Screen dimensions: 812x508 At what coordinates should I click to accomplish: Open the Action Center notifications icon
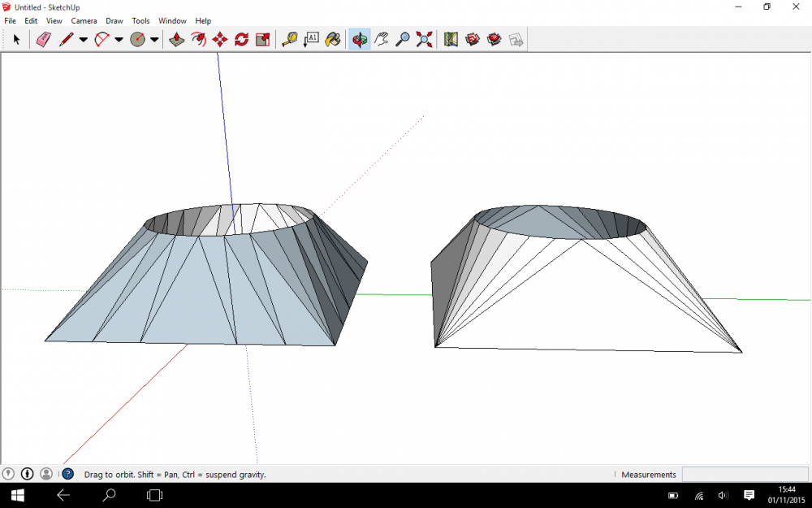click(x=749, y=496)
